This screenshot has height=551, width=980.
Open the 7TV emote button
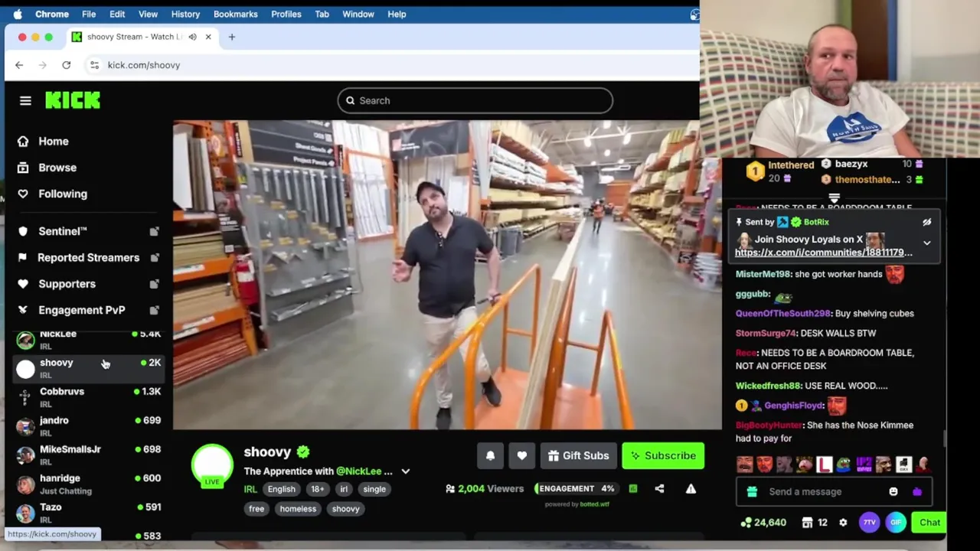click(869, 523)
